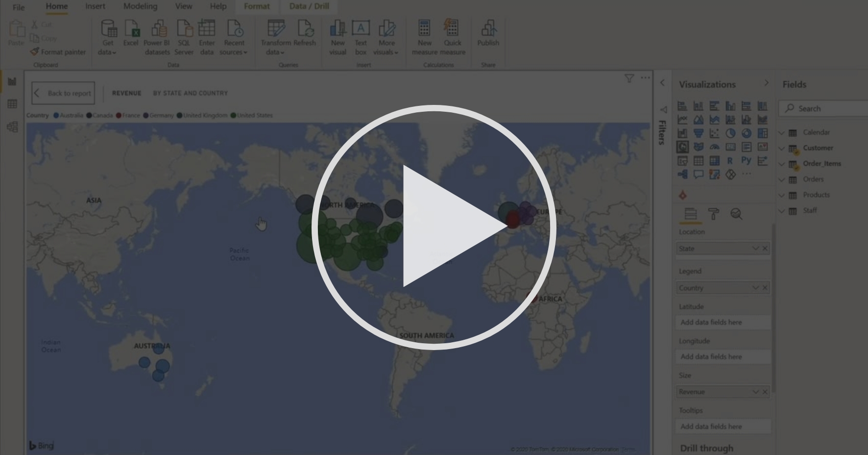Switch to the Data / Drill ribbon tab

pos(308,6)
